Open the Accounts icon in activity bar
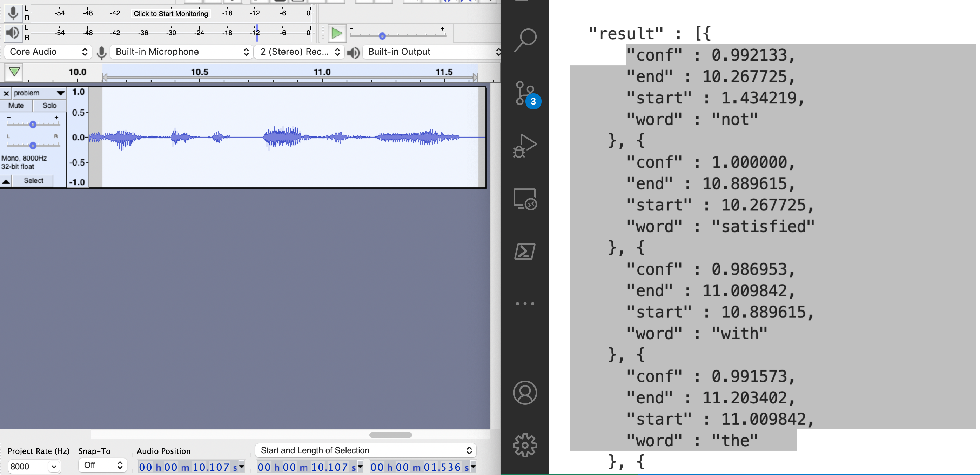The height and width of the screenshot is (475, 980). click(525, 392)
